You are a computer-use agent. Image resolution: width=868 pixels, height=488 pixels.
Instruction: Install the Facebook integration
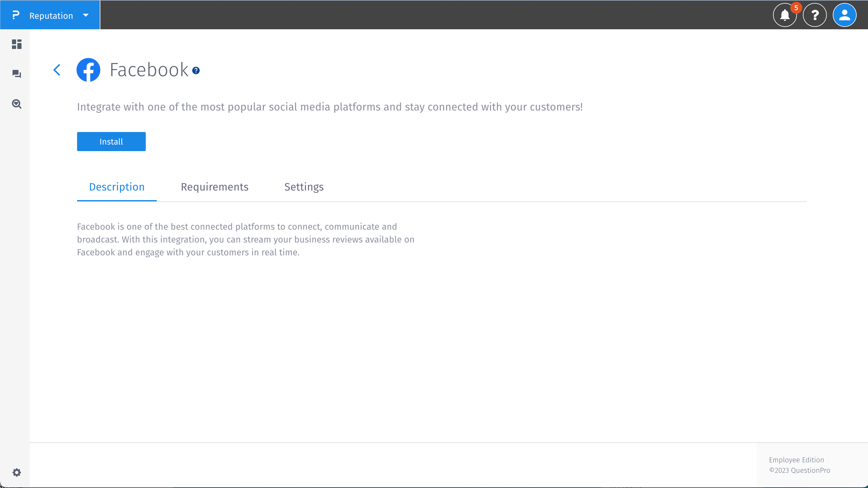click(111, 141)
